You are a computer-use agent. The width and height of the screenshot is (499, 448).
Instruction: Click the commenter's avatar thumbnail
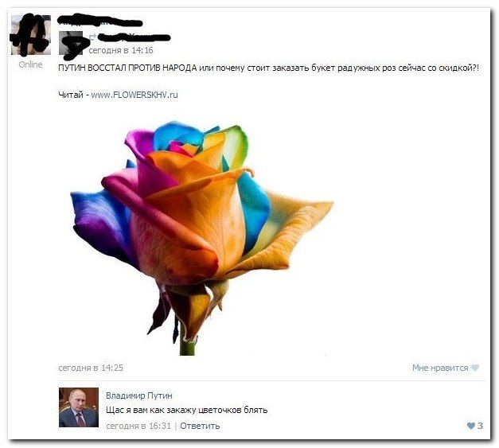click(79, 407)
